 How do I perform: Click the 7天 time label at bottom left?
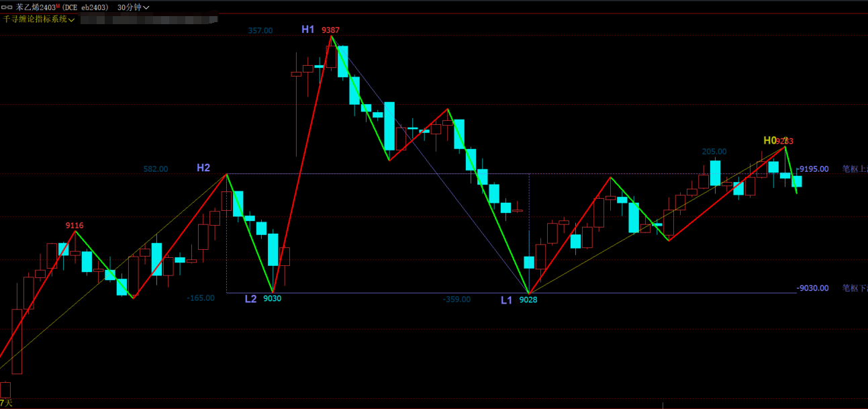point(6,403)
